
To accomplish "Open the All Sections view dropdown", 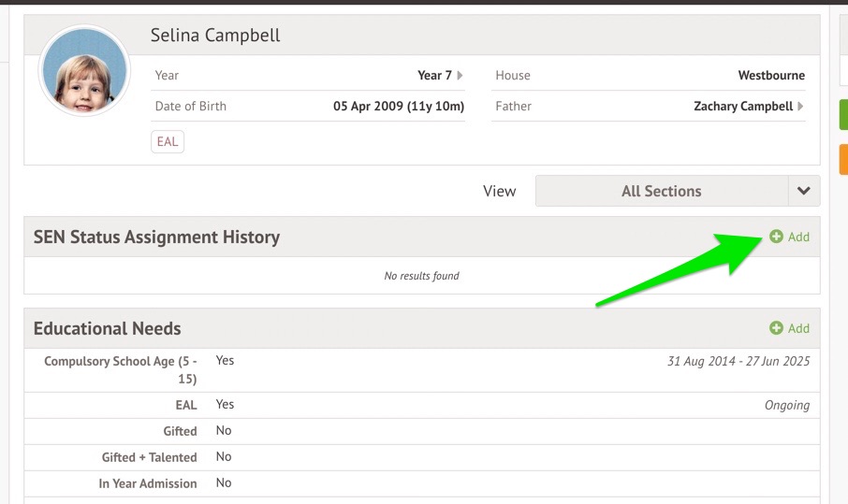I will pos(662,191).
